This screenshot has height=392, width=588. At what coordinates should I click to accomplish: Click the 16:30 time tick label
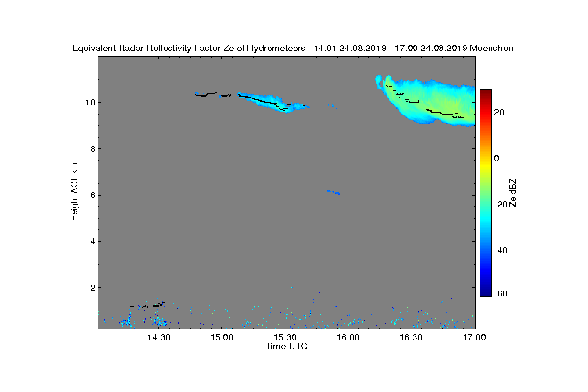click(x=412, y=338)
